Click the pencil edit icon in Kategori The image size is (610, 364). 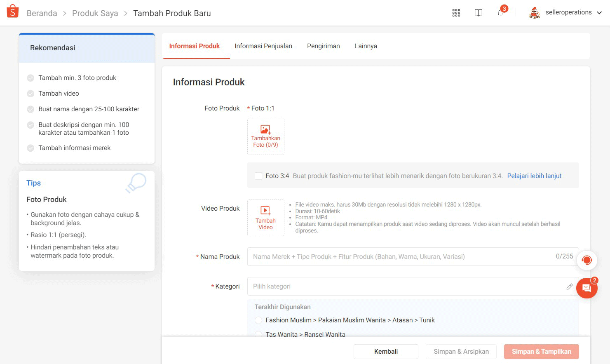click(x=569, y=287)
